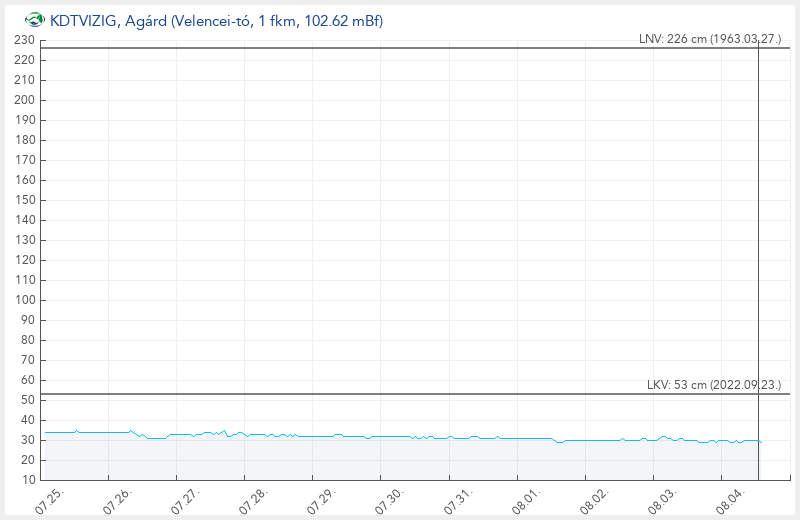Select the 07.28. date label
Screen dimensions: 800x520
point(254,501)
